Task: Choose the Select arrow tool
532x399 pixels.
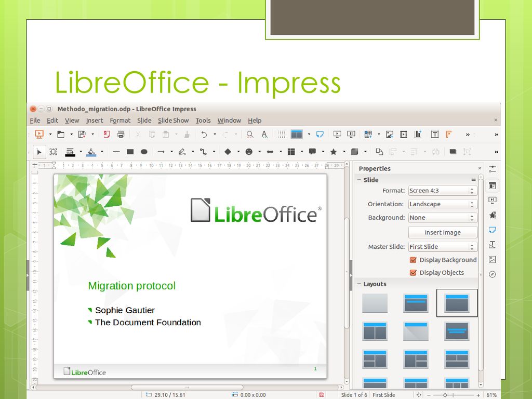Action: pos(39,152)
